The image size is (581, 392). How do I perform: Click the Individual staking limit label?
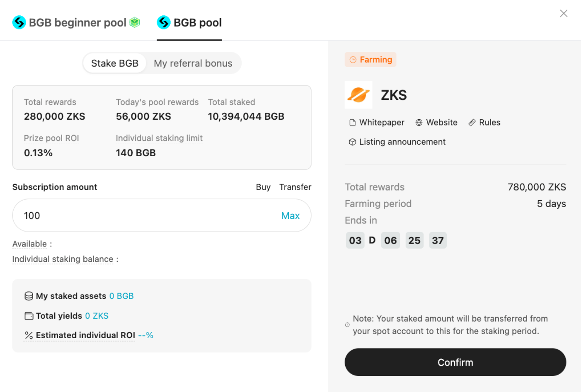click(x=159, y=138)
